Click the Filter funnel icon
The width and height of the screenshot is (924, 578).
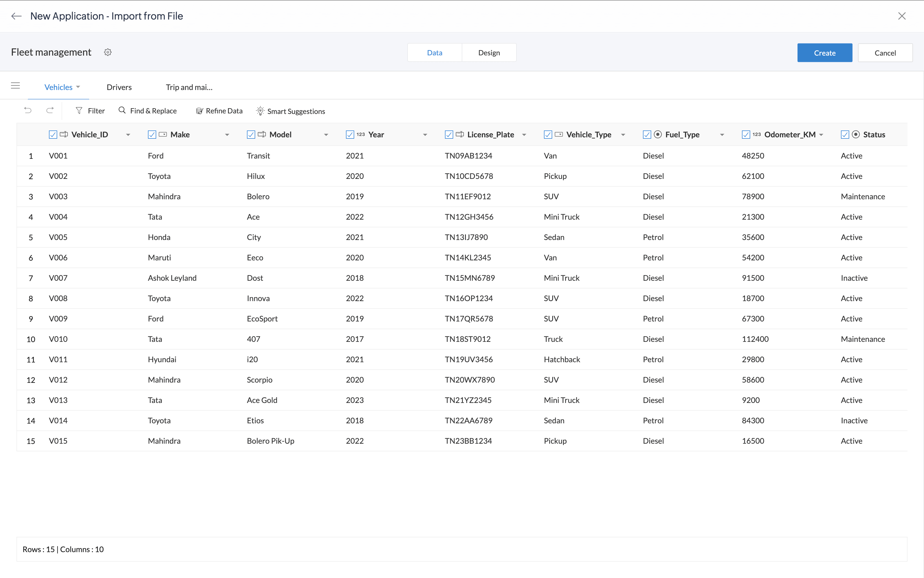coord(79,110)
